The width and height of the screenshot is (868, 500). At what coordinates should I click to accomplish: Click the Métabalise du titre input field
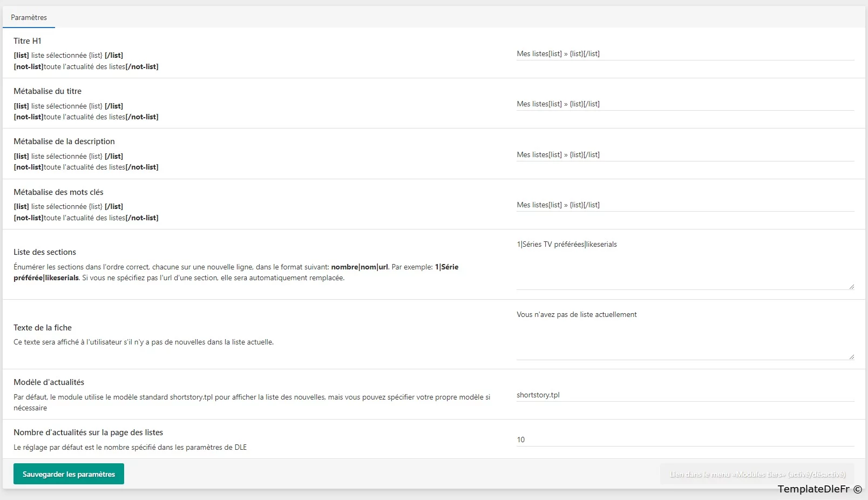point(684,104)
